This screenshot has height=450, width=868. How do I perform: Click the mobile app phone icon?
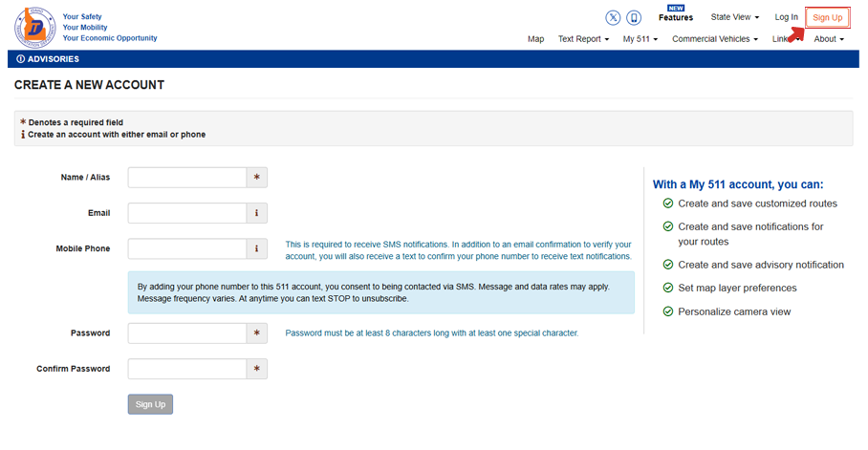coord(634,18)
